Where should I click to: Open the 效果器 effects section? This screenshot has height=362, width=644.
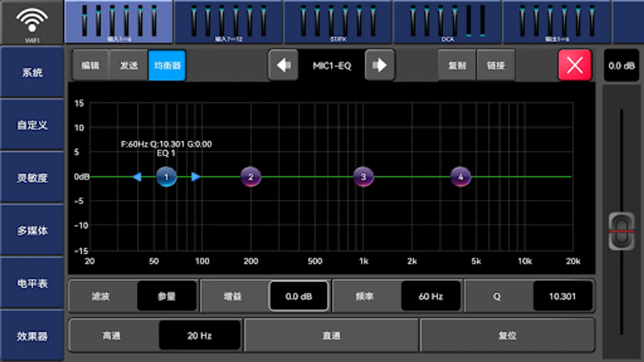click(32, 336)
